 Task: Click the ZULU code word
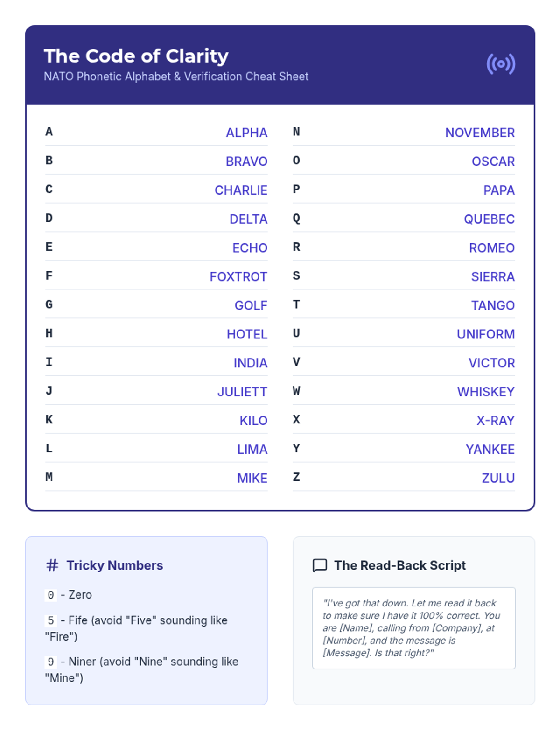498,479
